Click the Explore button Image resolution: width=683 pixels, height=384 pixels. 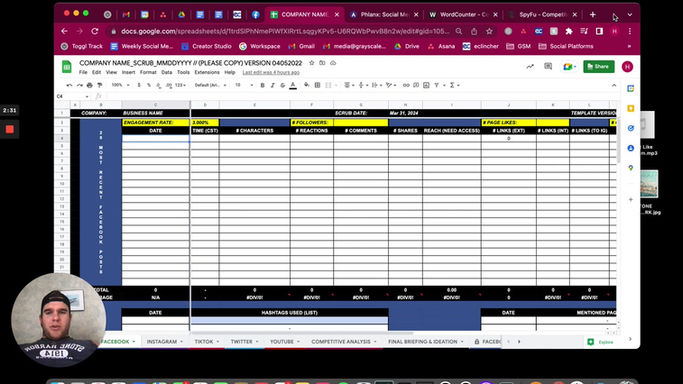(x=601, y=342)
